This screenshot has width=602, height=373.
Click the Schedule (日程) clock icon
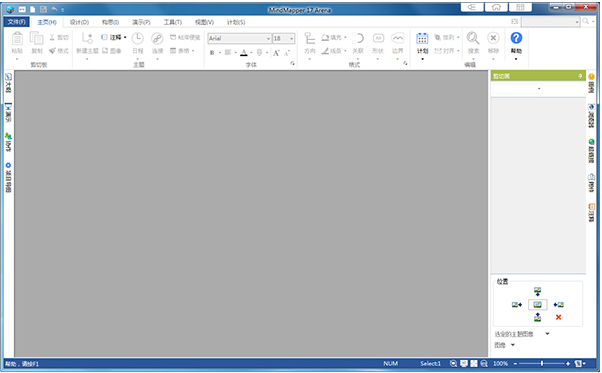point(137,38)
